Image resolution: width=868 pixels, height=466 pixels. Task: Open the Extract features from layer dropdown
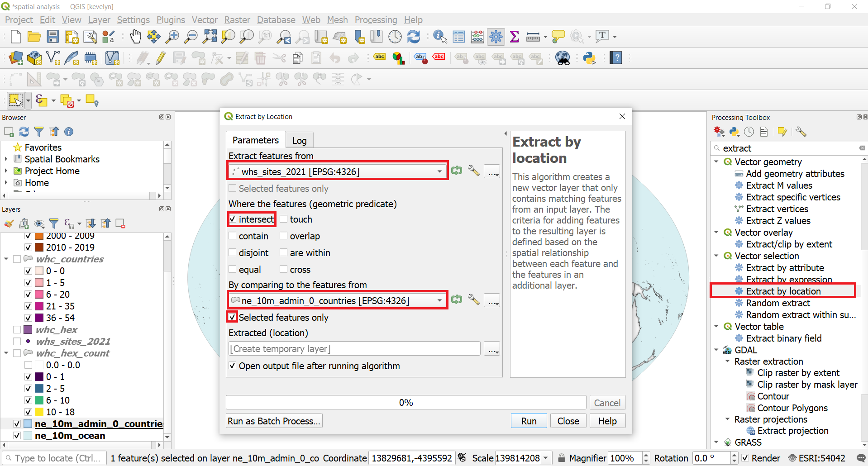(x=438, y=171)
